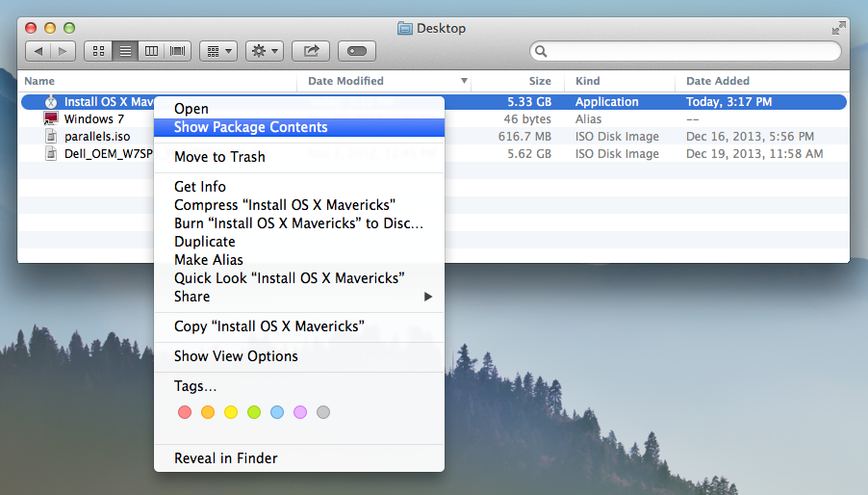This screenshot has width=868, height=495.
Task: Click the Today, 3:17 PM date added cell
Action: coord(729,102)
